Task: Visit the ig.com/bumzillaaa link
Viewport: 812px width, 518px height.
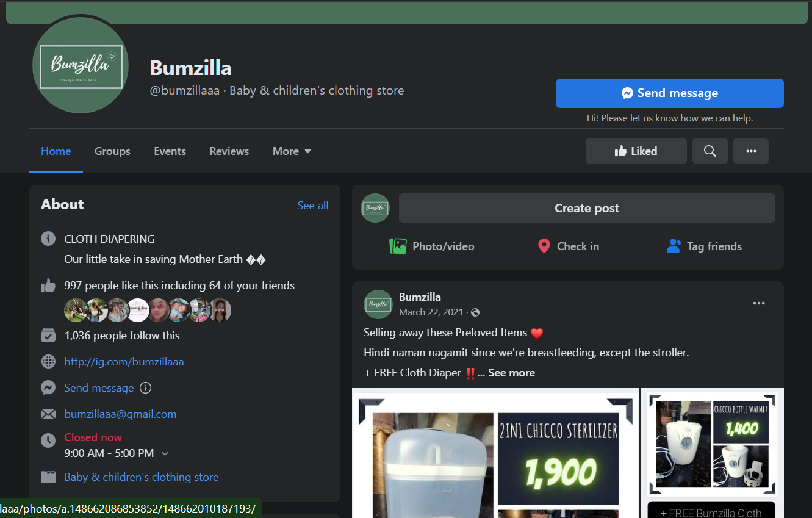Action: tap(124, 362)
